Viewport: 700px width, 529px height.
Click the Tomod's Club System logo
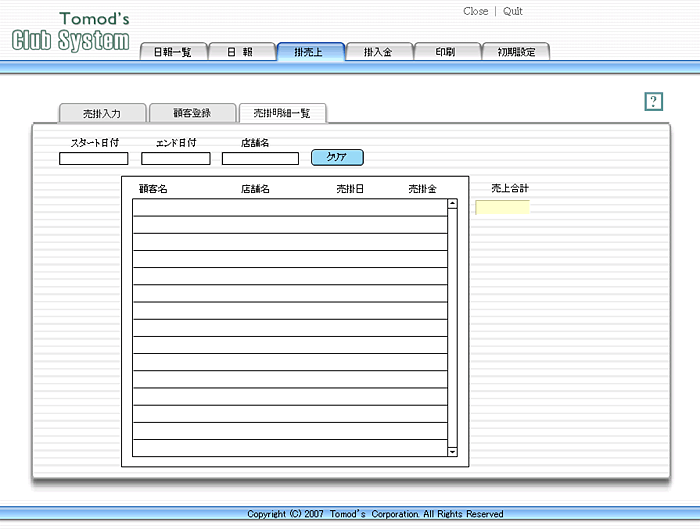[x=70, y=33]
